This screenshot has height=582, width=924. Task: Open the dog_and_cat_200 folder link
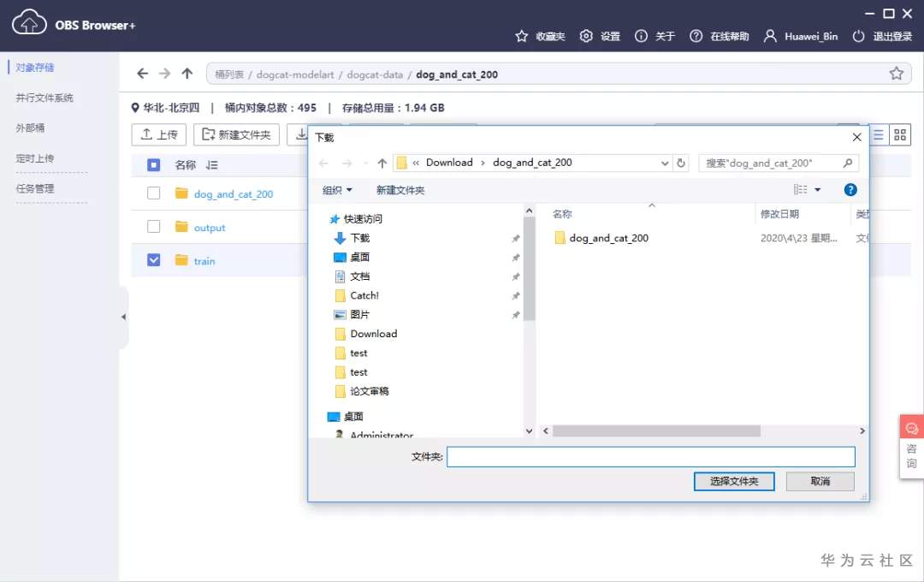(x=234, y=194)
